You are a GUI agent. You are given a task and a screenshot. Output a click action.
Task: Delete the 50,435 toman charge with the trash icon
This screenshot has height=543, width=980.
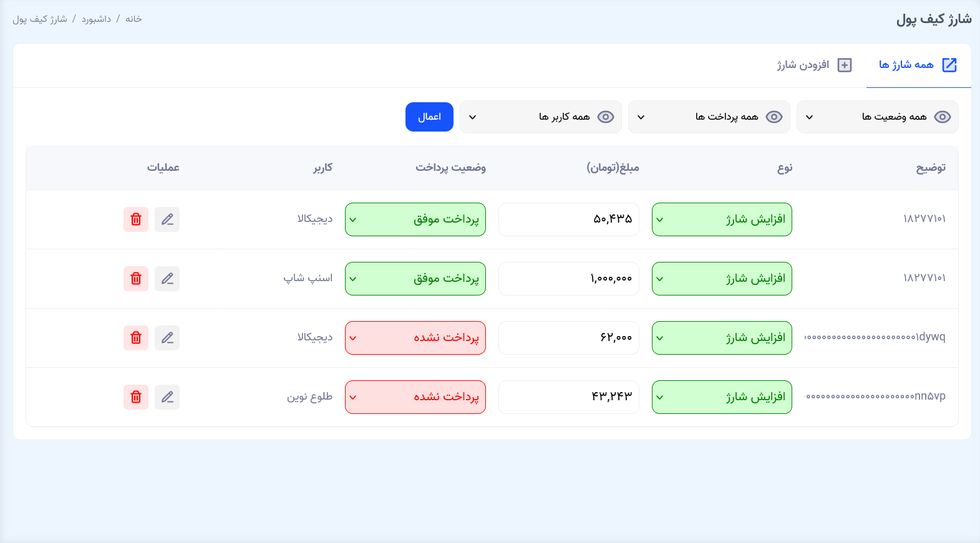136,219
